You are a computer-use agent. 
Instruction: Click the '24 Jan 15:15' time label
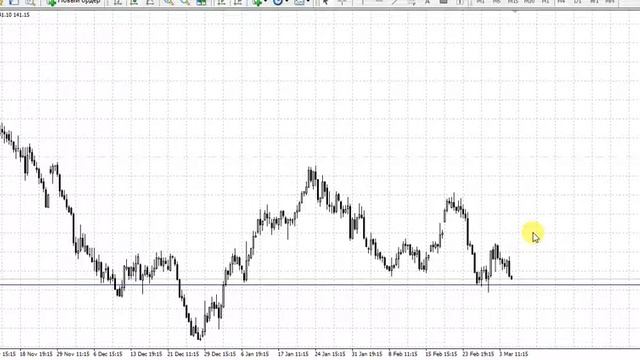click(330, 354)
